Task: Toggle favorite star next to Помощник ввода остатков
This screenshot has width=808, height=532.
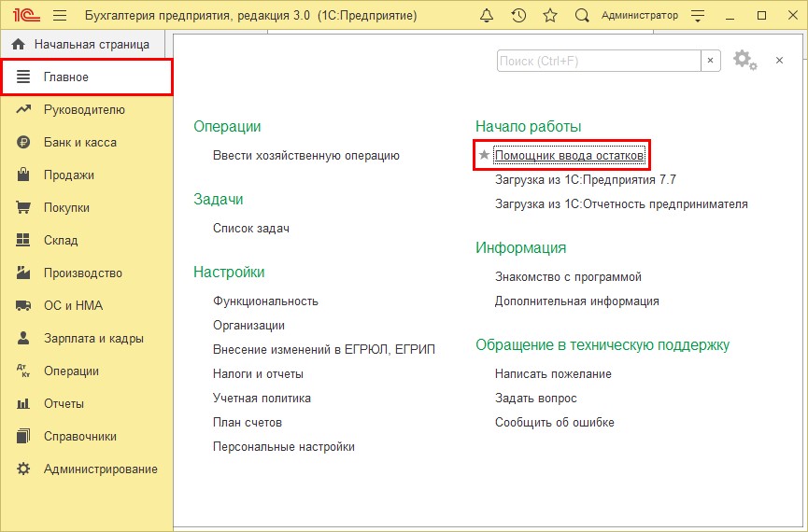Action: (x=484, y=155)
